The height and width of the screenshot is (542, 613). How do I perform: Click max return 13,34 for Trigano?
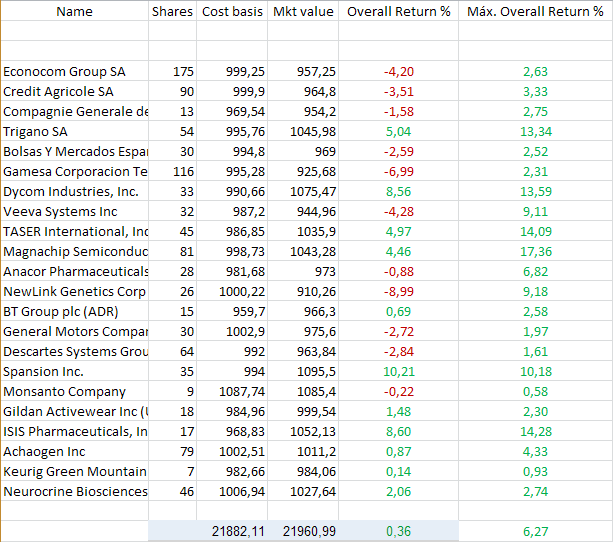[x=536, y=131]
